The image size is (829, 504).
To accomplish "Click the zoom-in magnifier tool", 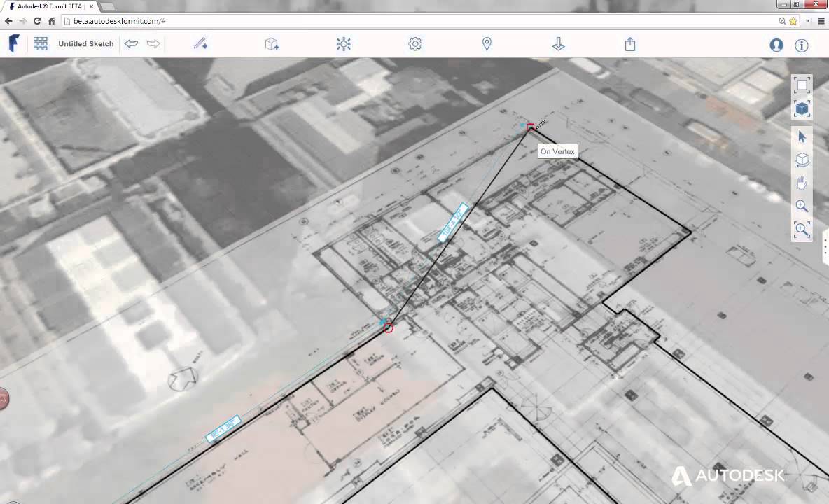I will [802, 206].
